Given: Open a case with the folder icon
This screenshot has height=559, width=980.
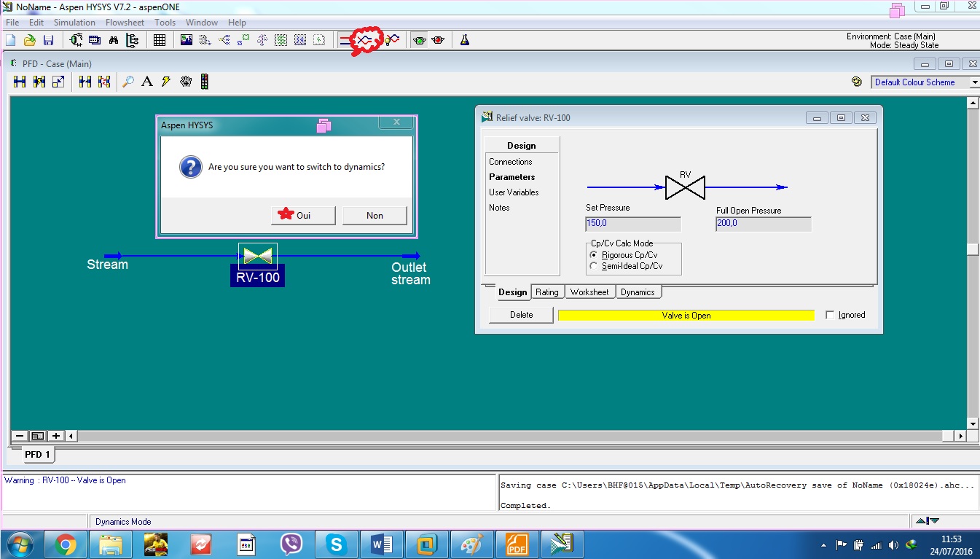Looking at the screenshot, I should (x=30, y=40).
